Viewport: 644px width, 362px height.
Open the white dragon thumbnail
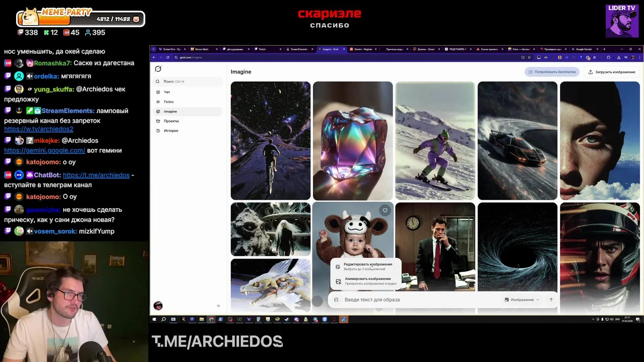pyautogui.click(x=271, y=285)
